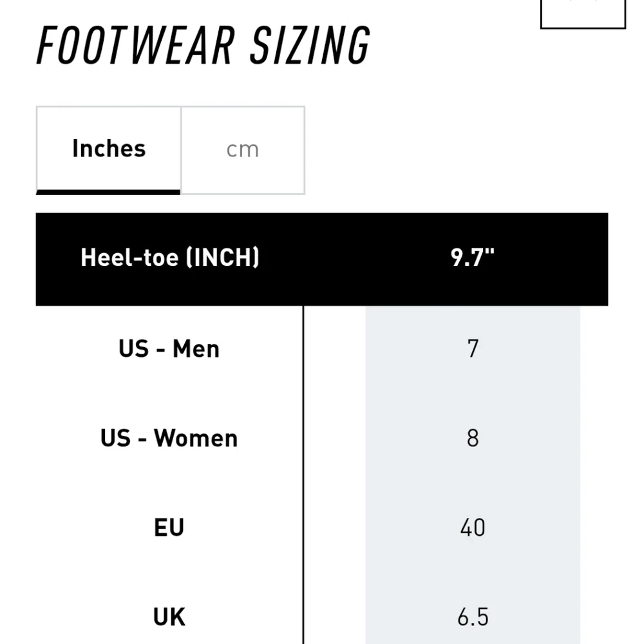644x644 pixels.
Task: Switch to the cm units tab
Action: (243, 149)
